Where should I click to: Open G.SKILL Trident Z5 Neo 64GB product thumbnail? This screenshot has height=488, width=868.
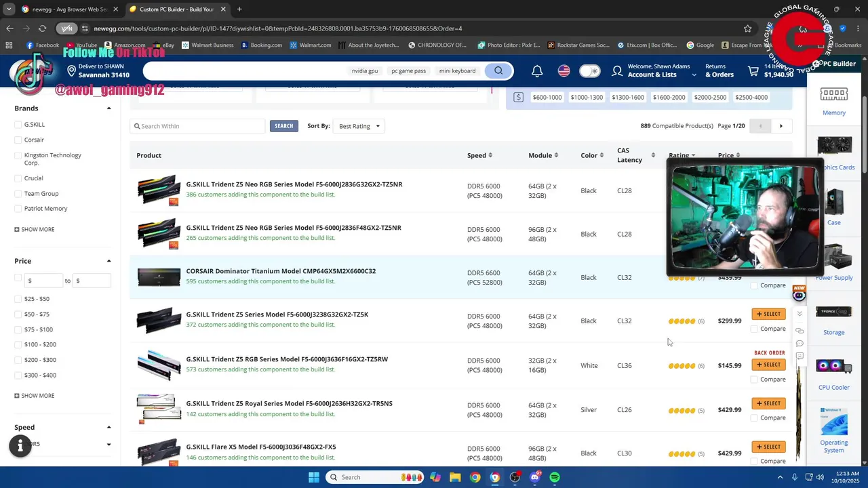point(159,190)
